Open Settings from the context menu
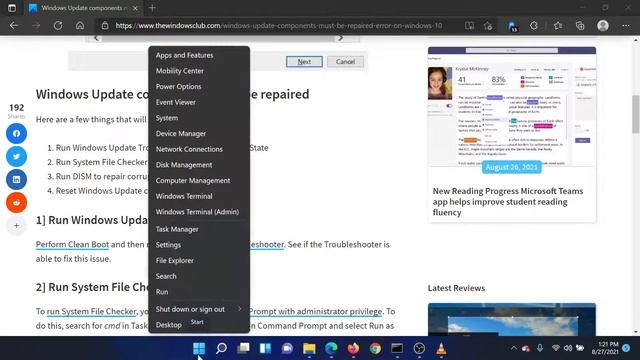This screenshot has width=640, height=360. (199, 245)
